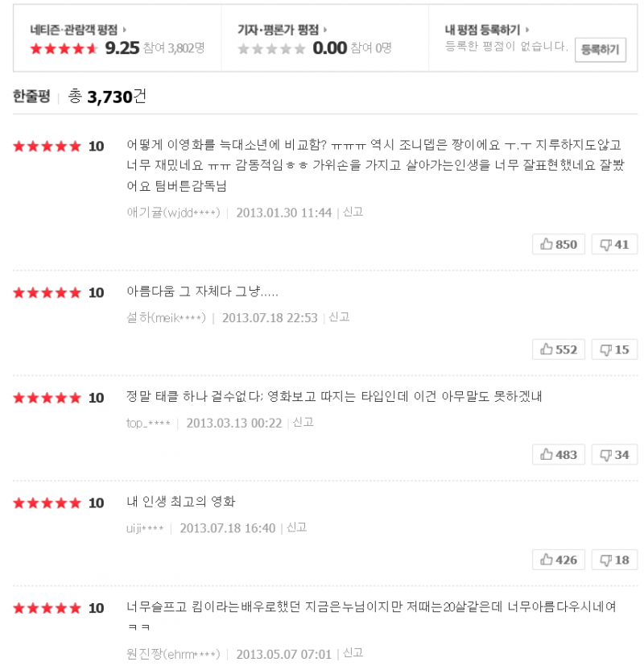Report the review by 애기귤 using 신고

click(353, 213)
